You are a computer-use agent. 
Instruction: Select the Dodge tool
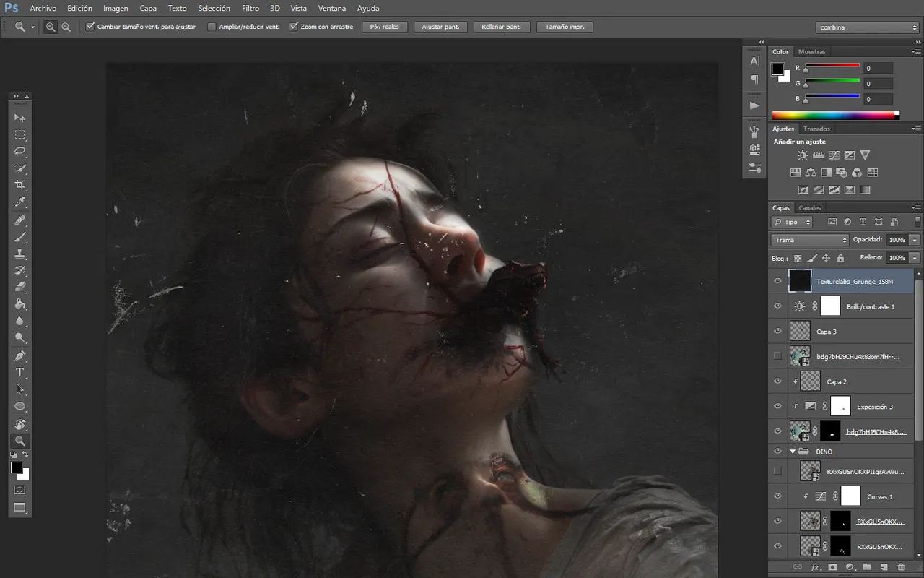(20, 338)
